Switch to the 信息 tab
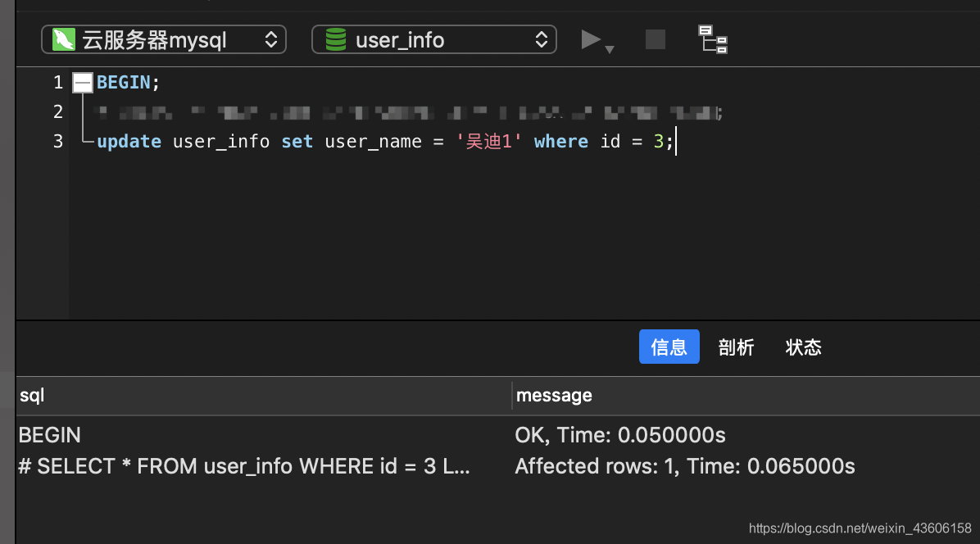The width and height of the screenshot is (980, 544). [669, 347]
